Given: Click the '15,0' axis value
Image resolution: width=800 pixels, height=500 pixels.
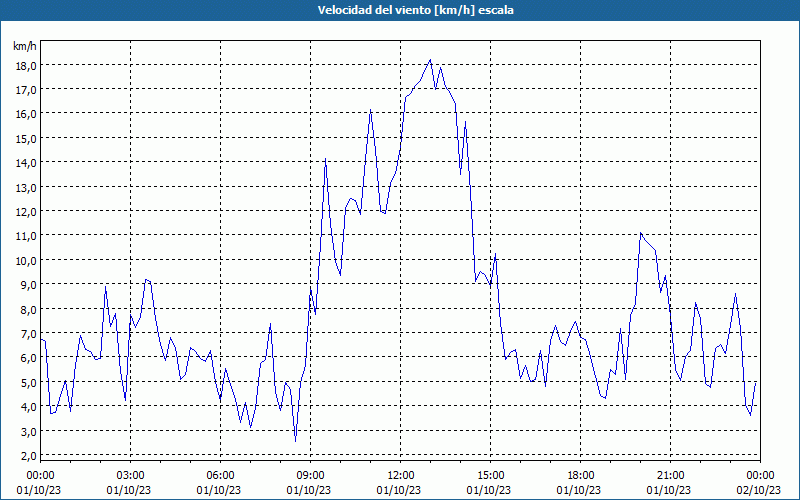Looking at the screenshot, I should pyautogui.click(x=25, y=139).
